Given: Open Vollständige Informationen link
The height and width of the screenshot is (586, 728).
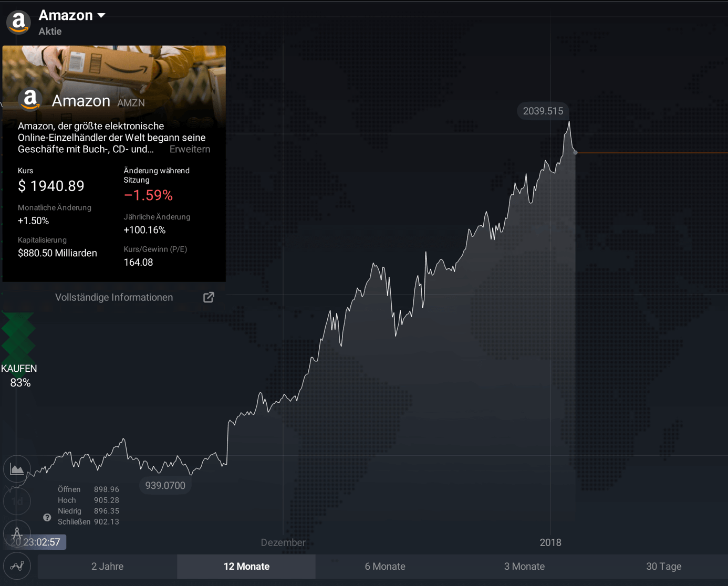Looking at the screenshot, I should tap(114, 297).
